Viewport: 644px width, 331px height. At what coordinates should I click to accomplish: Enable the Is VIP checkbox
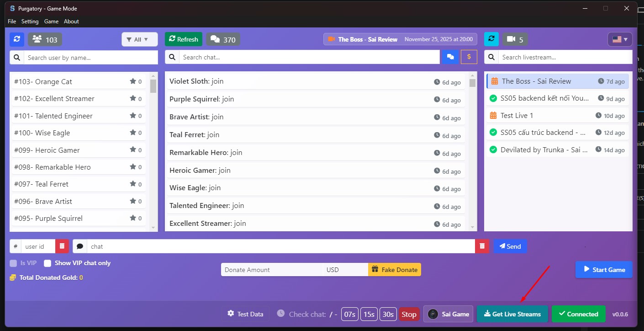(13, 263)
